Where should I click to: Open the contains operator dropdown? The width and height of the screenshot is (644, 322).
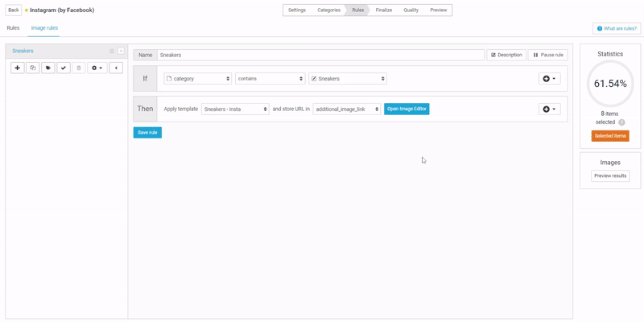(x=270, y=79)
